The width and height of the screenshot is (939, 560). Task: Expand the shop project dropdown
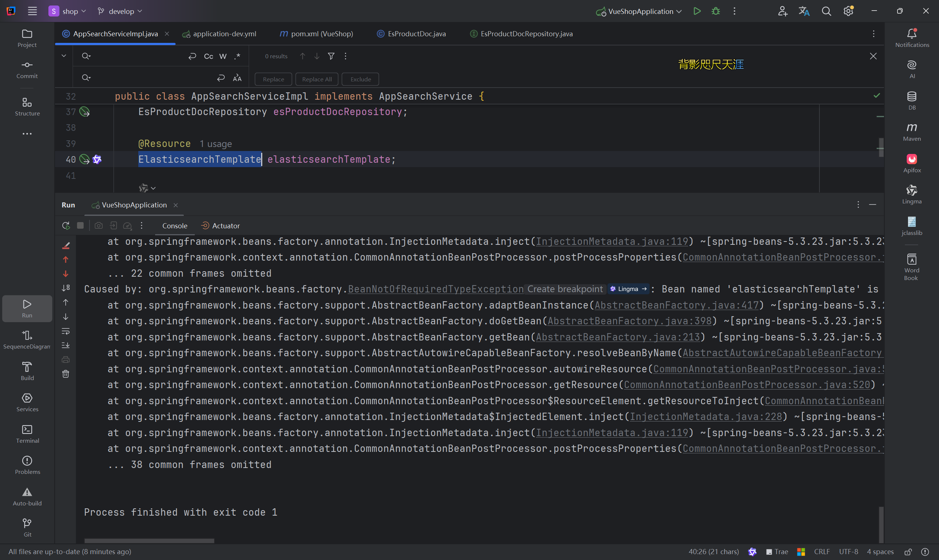coord(73,11)
